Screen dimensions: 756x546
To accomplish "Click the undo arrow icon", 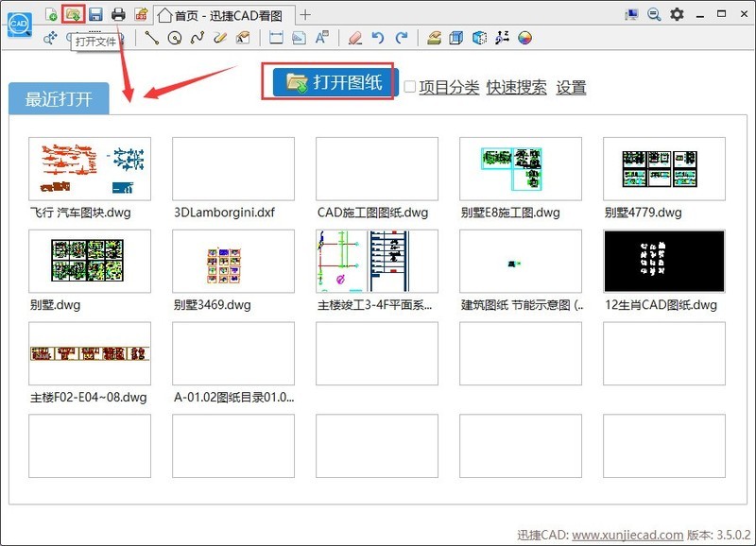I will click(378, 38).
